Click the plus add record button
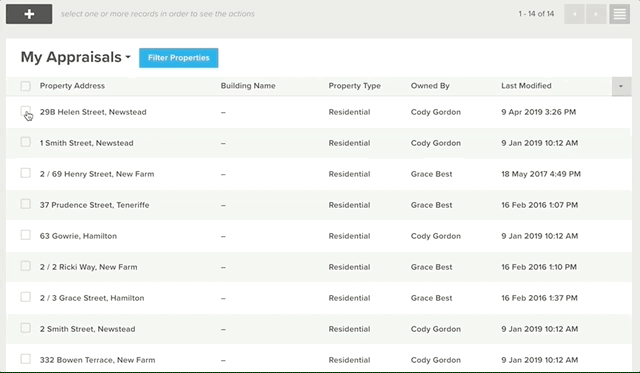 point(29,14)
